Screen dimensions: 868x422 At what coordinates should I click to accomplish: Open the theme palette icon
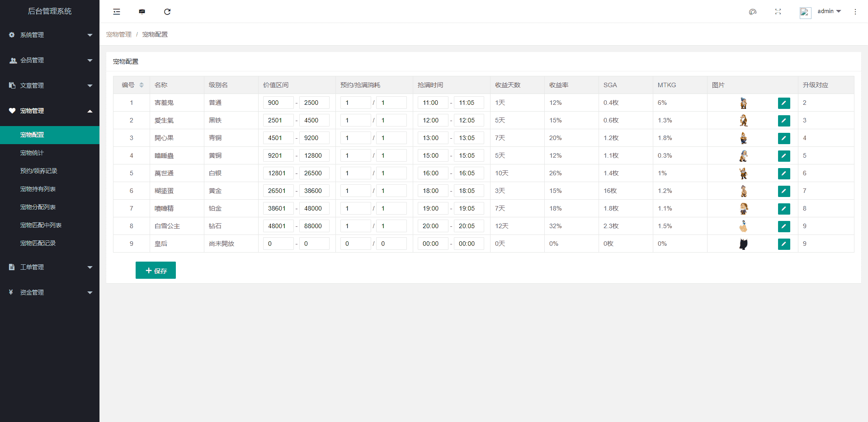coord(753,12)
